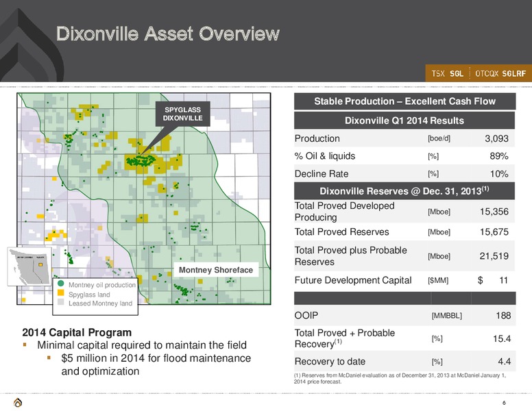Viewport: 532px width, 411px height.
Task: Click the Total Proved plus Probable Reserves label
Action: pos(350,256)
